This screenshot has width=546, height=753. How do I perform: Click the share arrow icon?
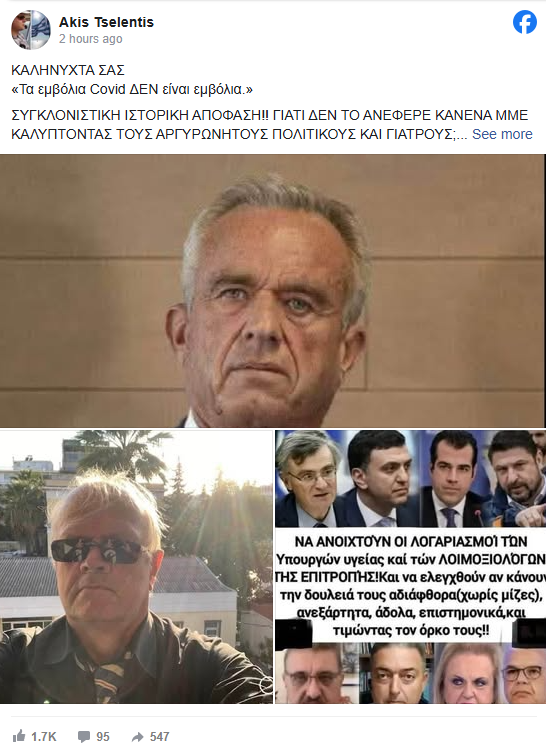138,736
